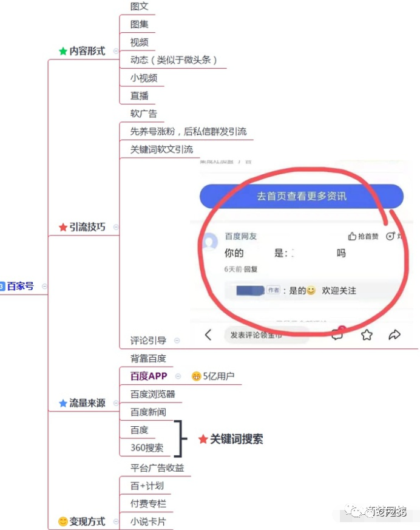420x530 pixels.
Task: Click the 作者 tag in the reply
Action: (273, 290)
